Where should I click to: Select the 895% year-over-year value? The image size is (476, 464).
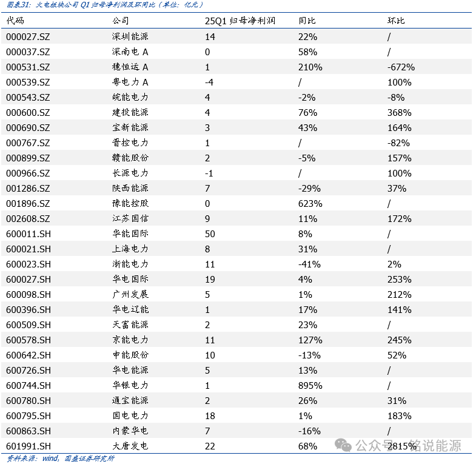pyautogui.click(x=310, y=386)
